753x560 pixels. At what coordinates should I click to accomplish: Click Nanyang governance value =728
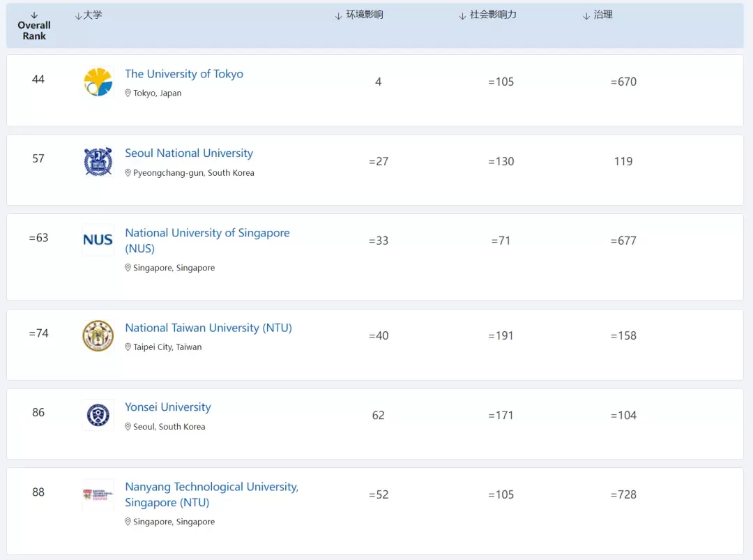pos(623,494)
